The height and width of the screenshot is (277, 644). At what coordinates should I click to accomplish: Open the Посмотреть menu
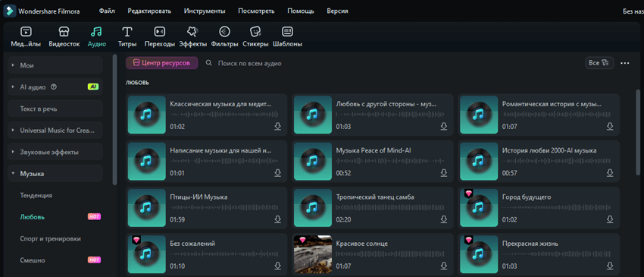pyautogui.click(x=256, y=11)
